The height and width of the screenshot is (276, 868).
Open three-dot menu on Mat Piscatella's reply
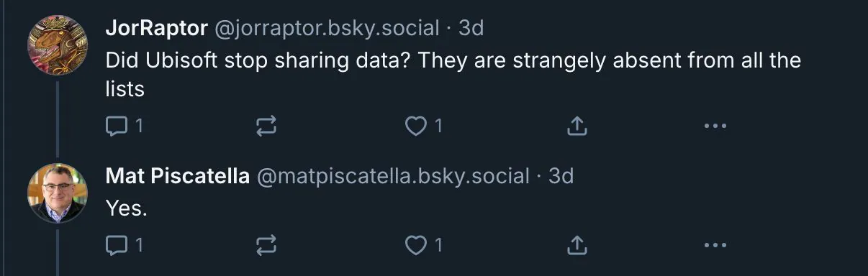coord(715,246)
